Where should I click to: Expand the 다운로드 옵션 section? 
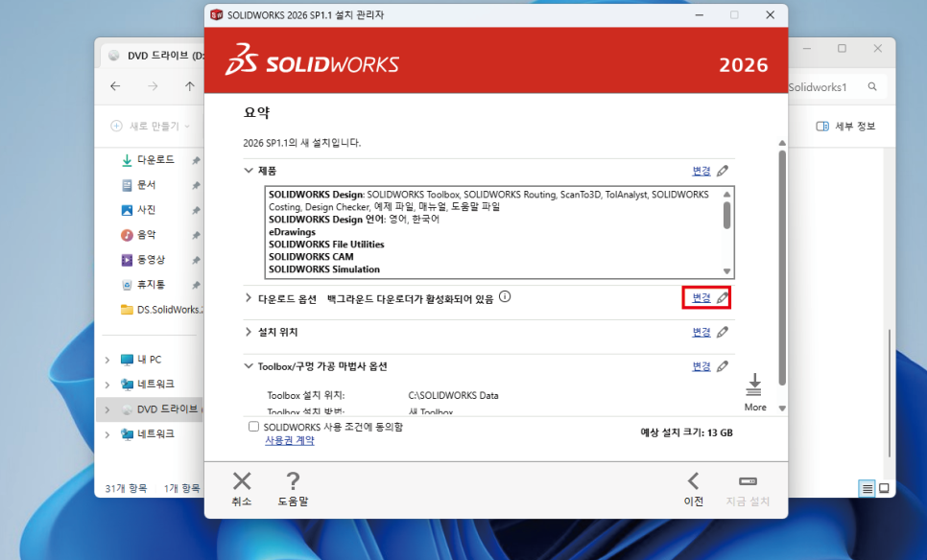click(249, 297)
